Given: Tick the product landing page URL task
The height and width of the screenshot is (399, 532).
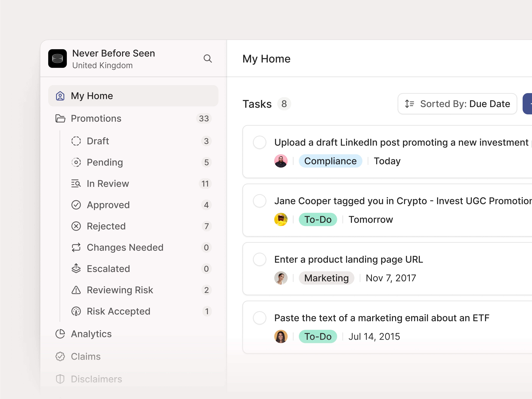Looking at the screenshot, I should (x=259, y=259).
